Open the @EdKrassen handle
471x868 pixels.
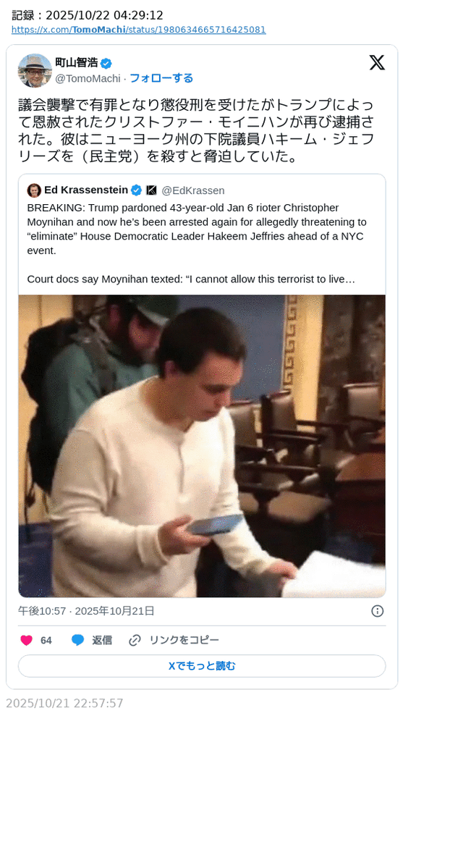[193, 191]
